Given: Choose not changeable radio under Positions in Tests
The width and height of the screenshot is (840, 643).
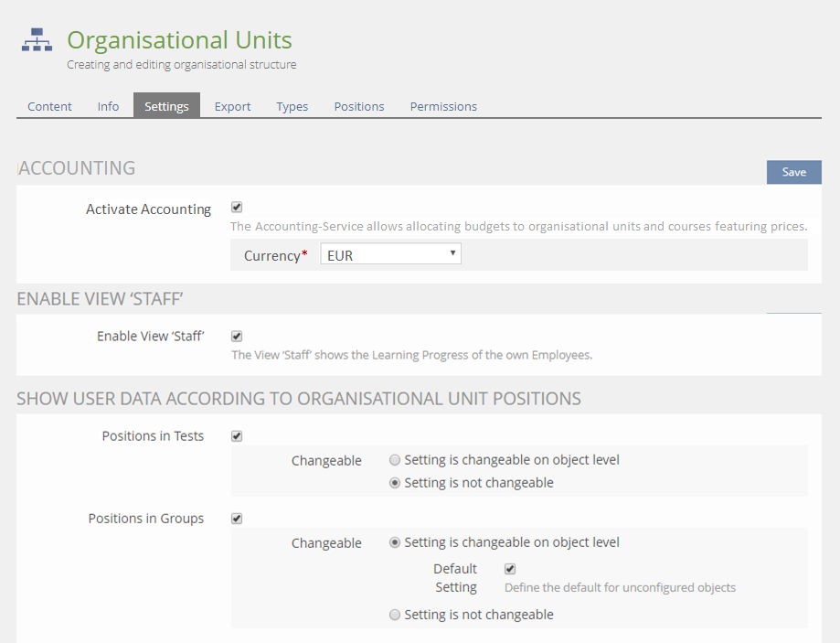Looking at the screenshot, I should (x=395, y=483).
